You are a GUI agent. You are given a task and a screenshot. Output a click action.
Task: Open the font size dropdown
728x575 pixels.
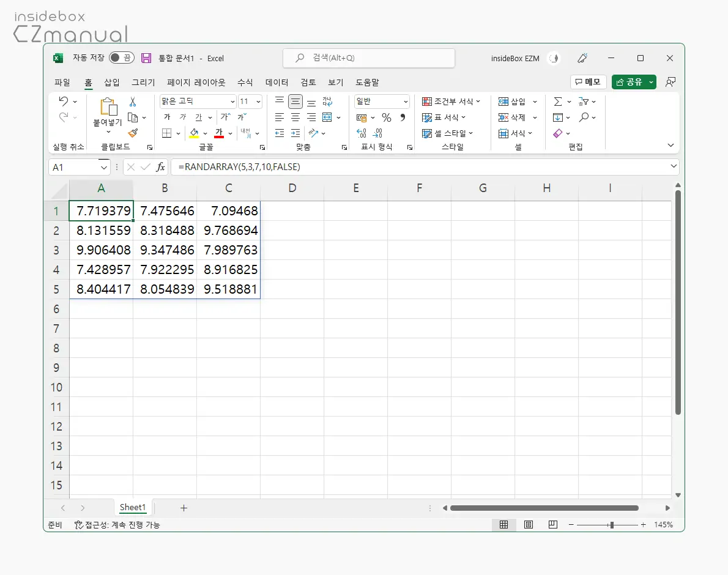[x=259, y=102]
